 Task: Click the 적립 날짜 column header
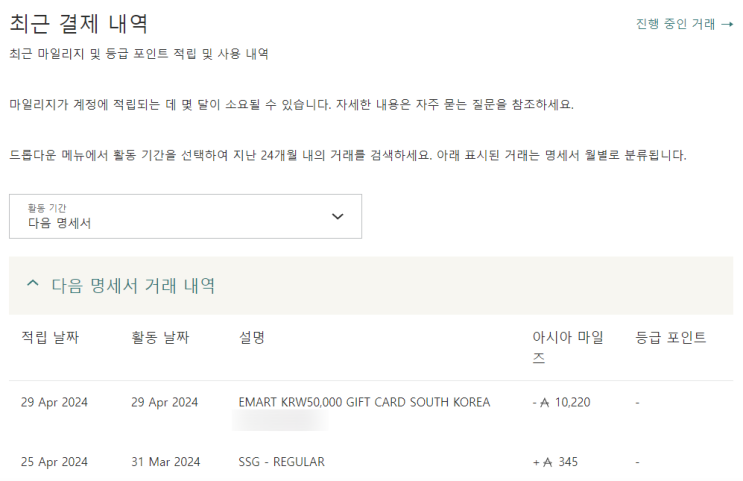pos(50,338)
